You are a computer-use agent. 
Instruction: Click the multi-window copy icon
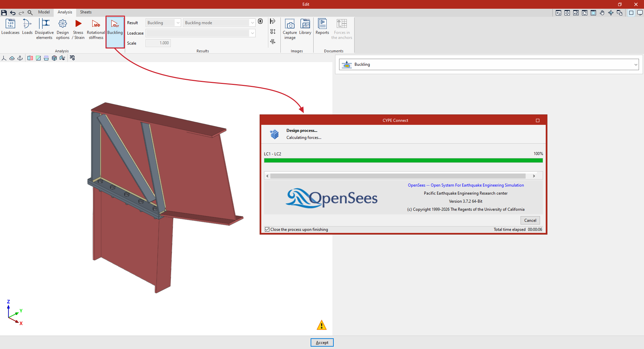click(620, 13)
